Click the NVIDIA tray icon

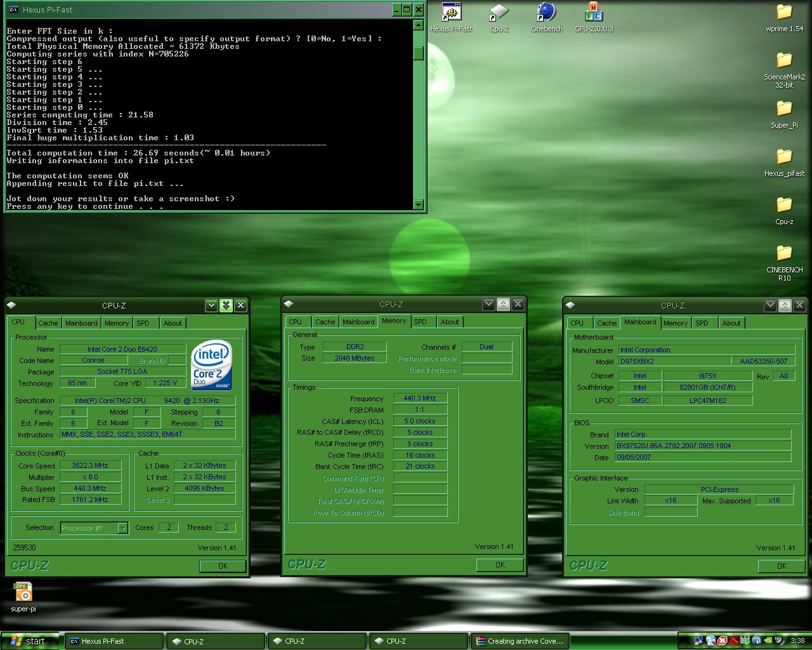768,640
